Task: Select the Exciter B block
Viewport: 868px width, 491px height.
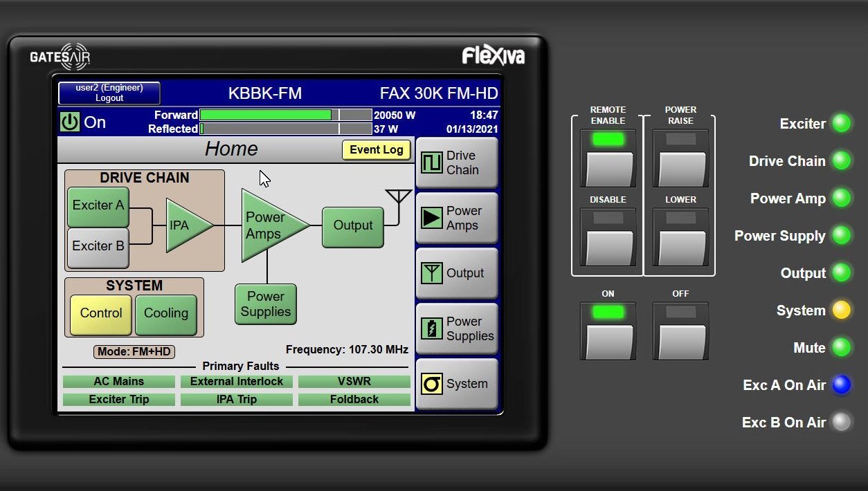Action: 98,247
